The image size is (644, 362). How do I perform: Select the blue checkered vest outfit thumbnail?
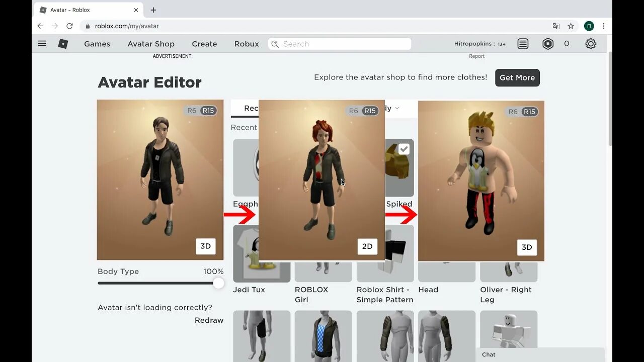tap(323, 336)
